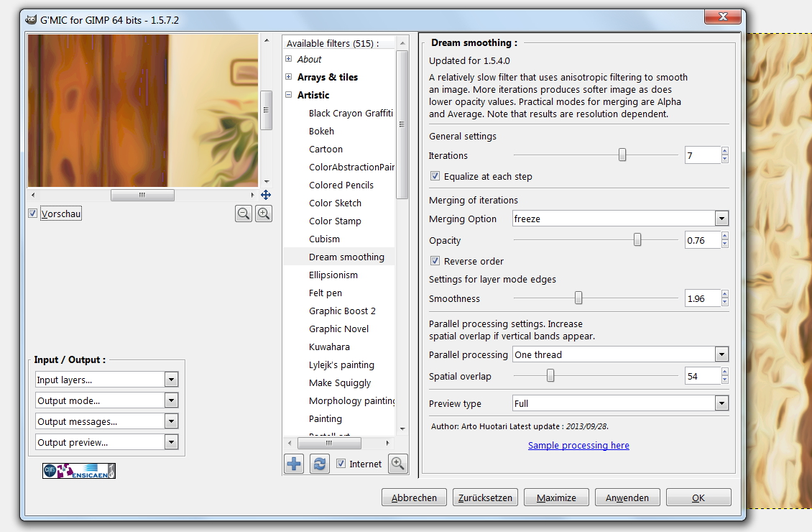Toggle the Internet checkbox

[341, 464]
